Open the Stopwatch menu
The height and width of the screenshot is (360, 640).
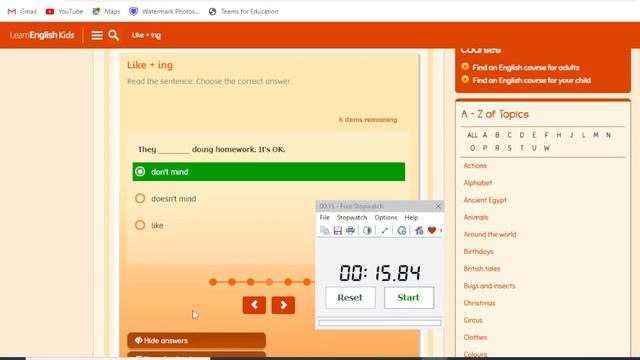coord(352,218)
